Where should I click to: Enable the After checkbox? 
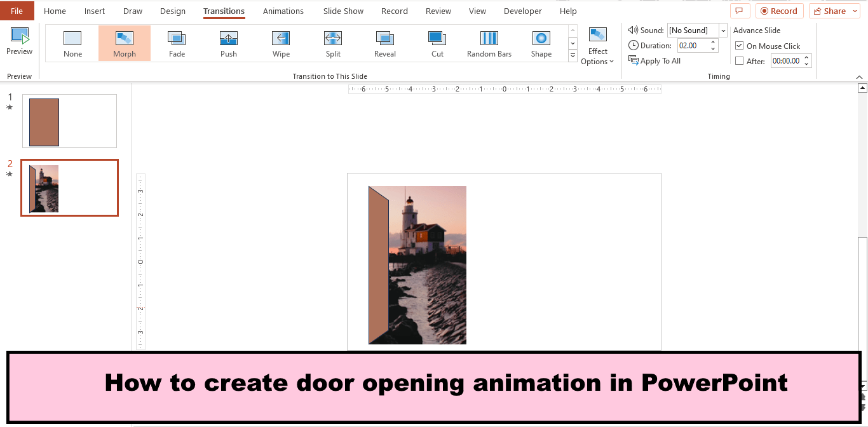(739, 61)
